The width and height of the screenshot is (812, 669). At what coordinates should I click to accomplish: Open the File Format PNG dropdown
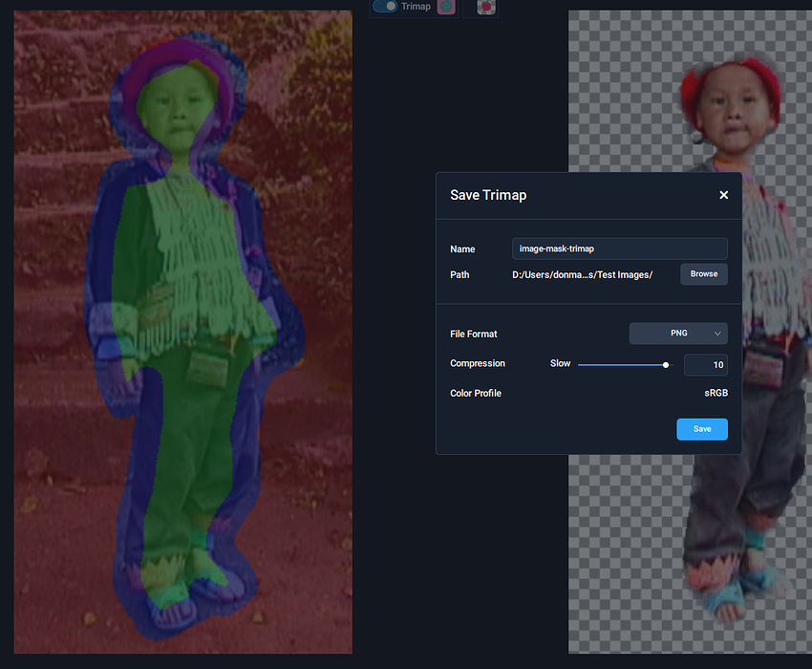pyautogui.click(x=678, y=334)
